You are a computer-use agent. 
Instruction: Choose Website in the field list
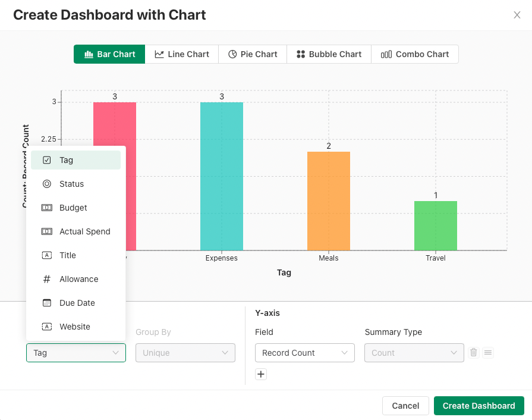point(75,326)
